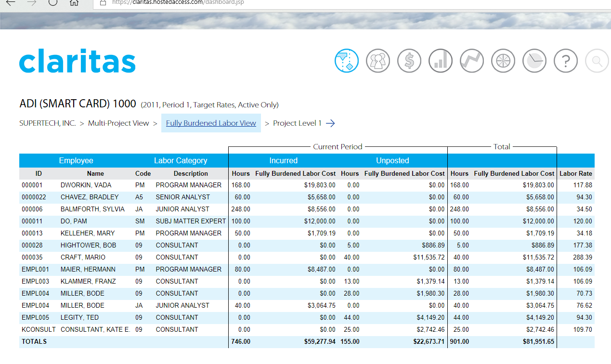Click incurred cost '$19,803.00' in DWORKIN row

pos(320,185)
